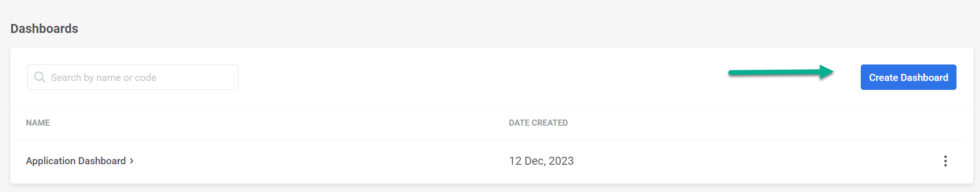The height and width of the screenshot is (192, 980).
Task: Click the magnifying glass search icon
Action: [x=40, y=77]
